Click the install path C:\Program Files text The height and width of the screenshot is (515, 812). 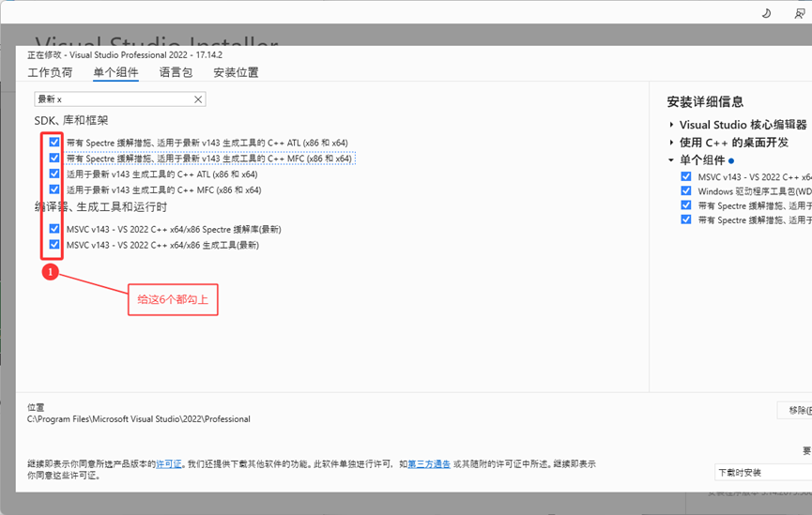139,419
